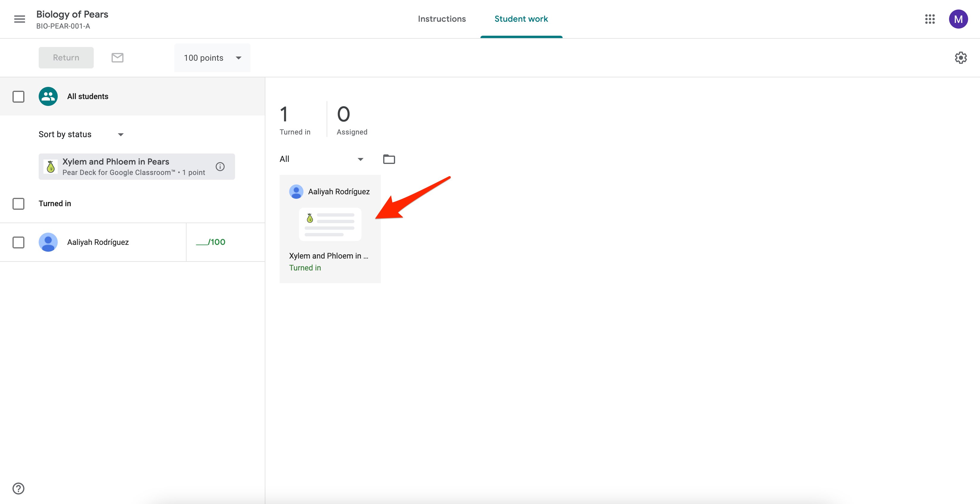Open the help question mark icon
Viewport: 980px width, 504px height.
(x=18, y=488)
